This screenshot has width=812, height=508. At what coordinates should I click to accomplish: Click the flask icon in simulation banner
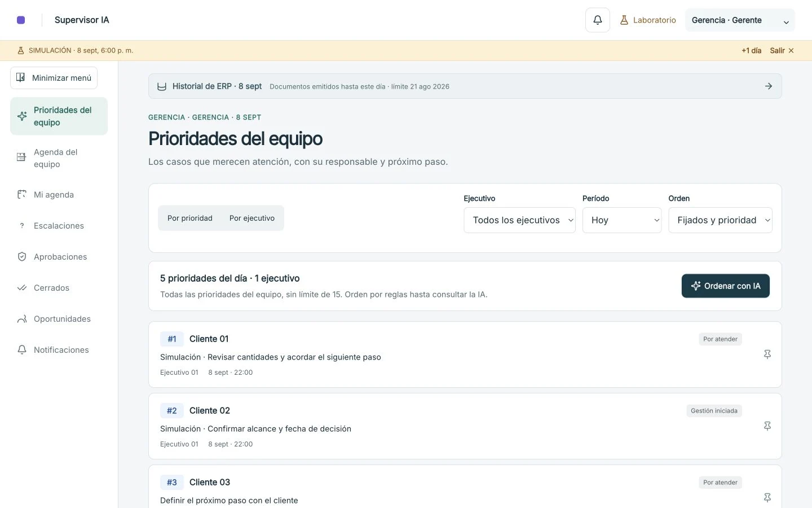pos(21,50)
